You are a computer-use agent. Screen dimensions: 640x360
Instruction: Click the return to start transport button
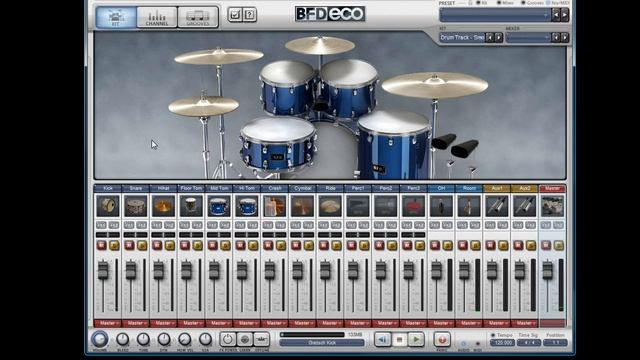[382, 339]
